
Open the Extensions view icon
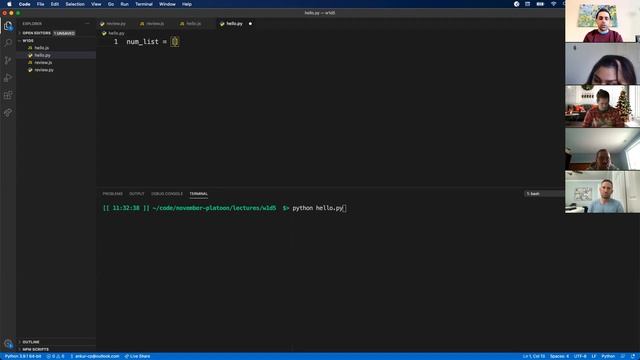(x=8, y=95)
